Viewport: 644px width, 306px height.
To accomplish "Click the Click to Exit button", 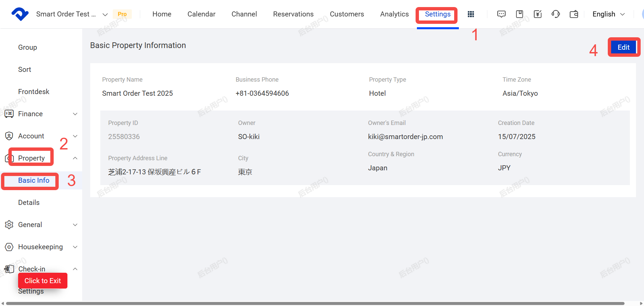I will (43, 281).
